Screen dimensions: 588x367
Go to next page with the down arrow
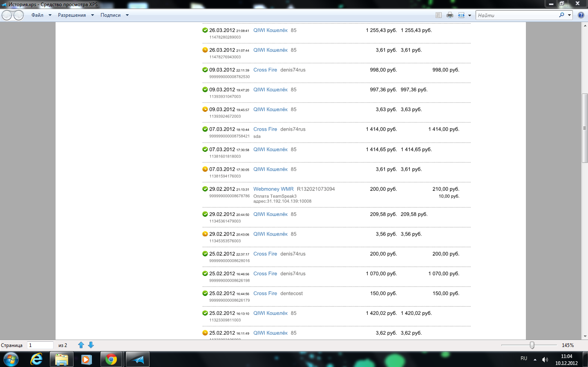(91, 345)
